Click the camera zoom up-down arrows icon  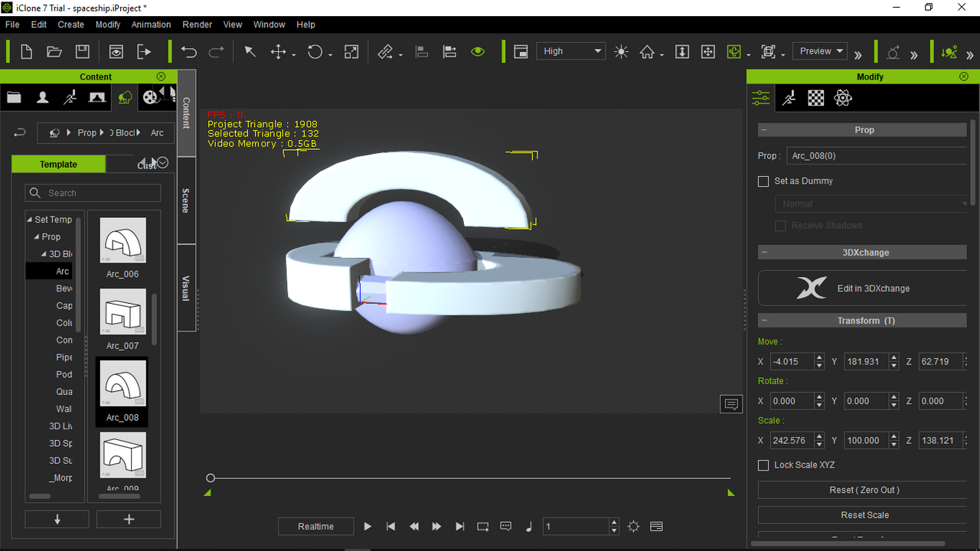point(682,52)
